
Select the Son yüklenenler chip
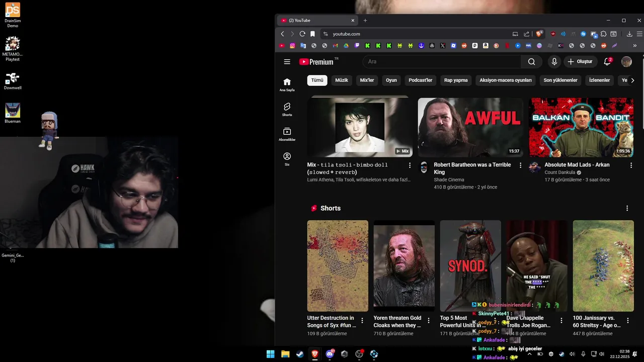click(560, 80)
